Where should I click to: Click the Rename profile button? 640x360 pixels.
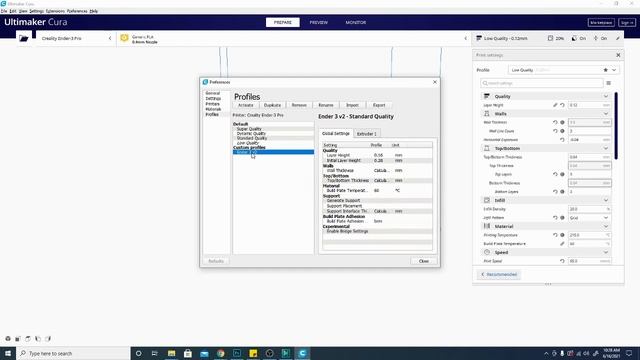[326, 105]
